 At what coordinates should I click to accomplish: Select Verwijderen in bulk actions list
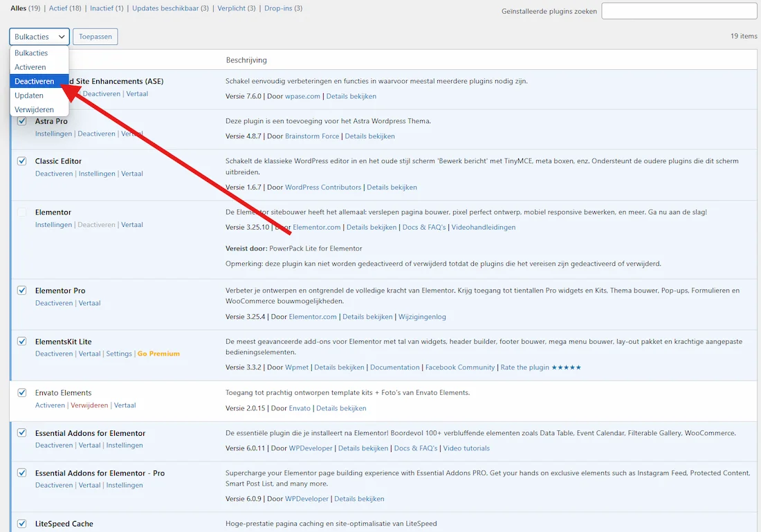(34, 109)
